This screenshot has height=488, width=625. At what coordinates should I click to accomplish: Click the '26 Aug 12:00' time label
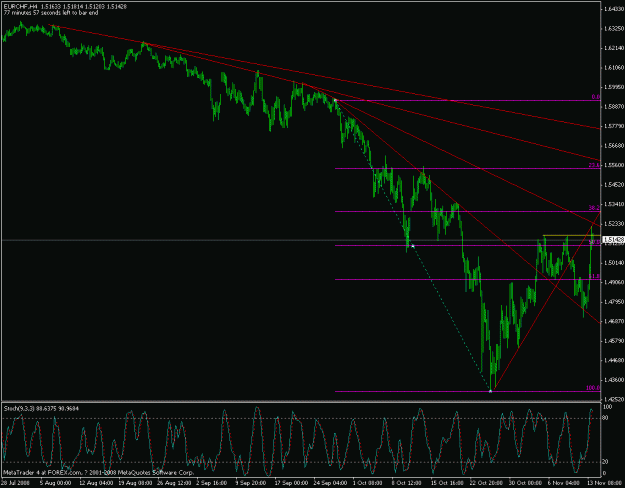click(x=174, y=483)
